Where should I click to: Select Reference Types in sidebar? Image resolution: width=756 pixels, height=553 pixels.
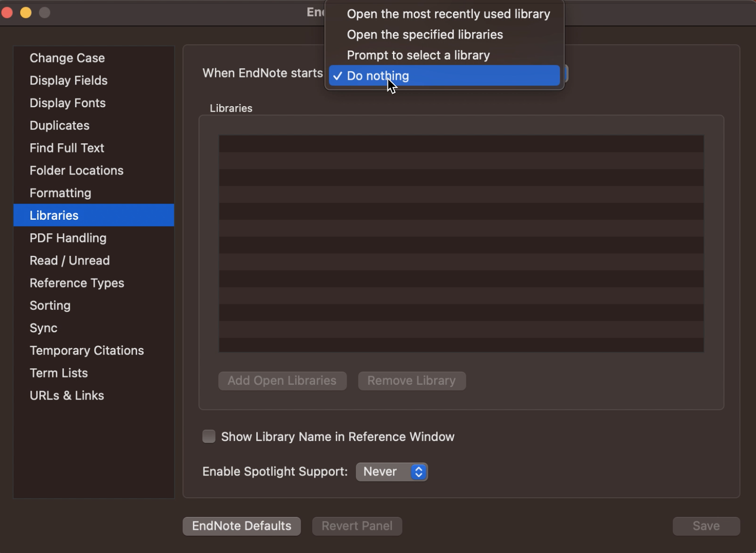pyautogui.click(x=76, y=283)
